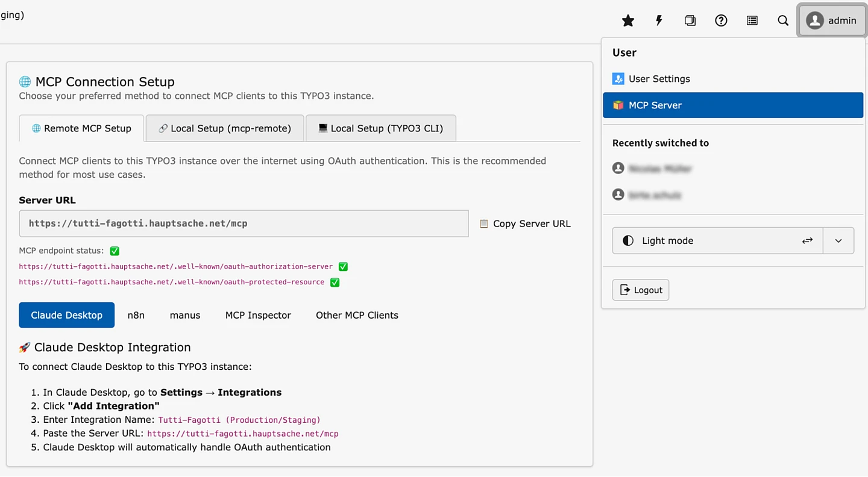Click the Server URL input field
The image size is (868, 477).
pyautogui.click(x=244, y=223)
